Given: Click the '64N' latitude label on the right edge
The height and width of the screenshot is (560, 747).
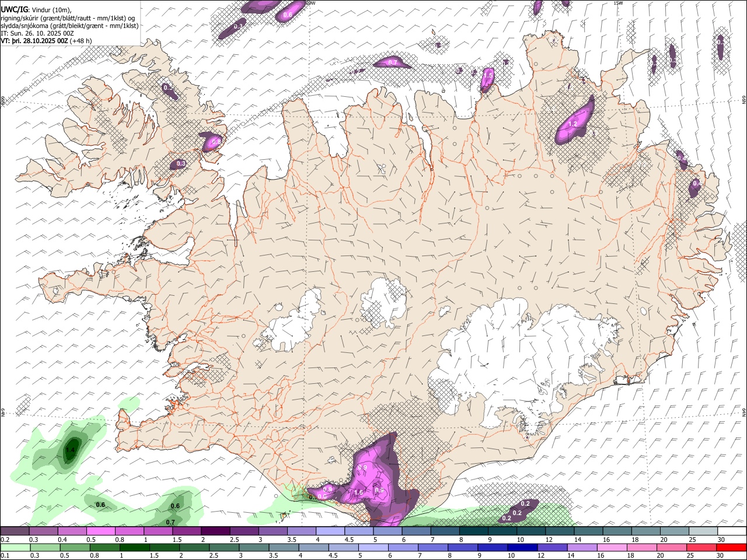Looking at the screenshot, I should click(744, 412).
